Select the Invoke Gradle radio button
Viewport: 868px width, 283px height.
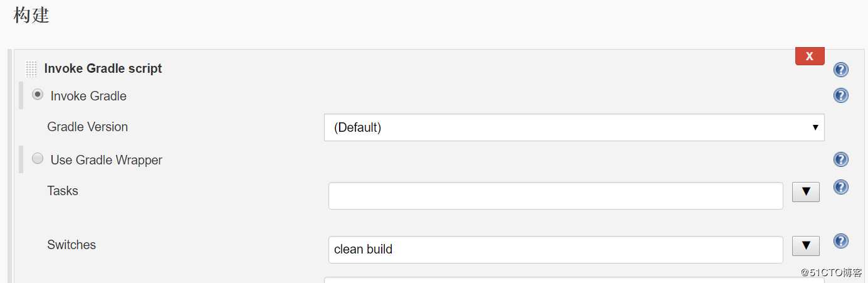pos(38,95)
